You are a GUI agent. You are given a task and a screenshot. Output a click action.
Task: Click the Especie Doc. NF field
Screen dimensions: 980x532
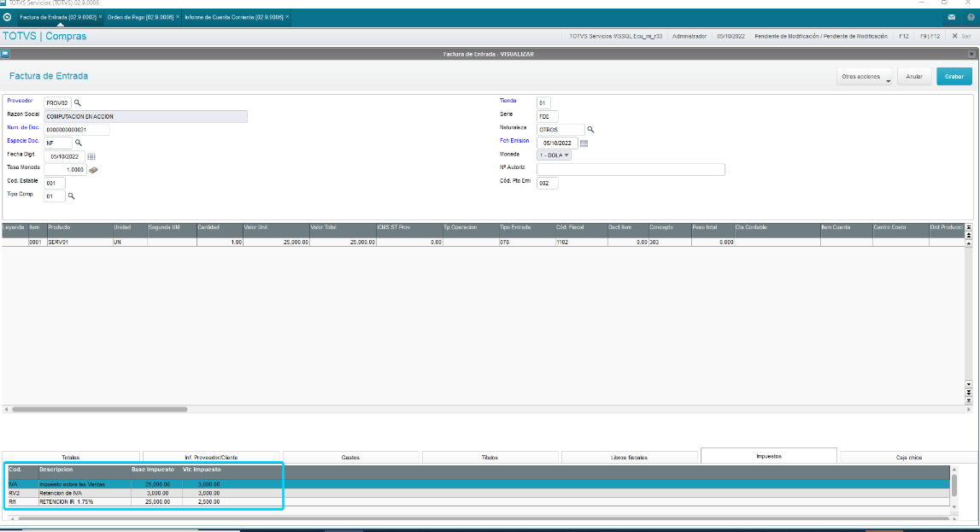pyautogui.click(x=57, y=143)
